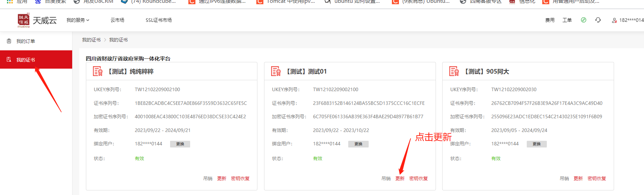Click certificate icon beside 【测试】905阿大
644x195 pixels.
(454, 71)
